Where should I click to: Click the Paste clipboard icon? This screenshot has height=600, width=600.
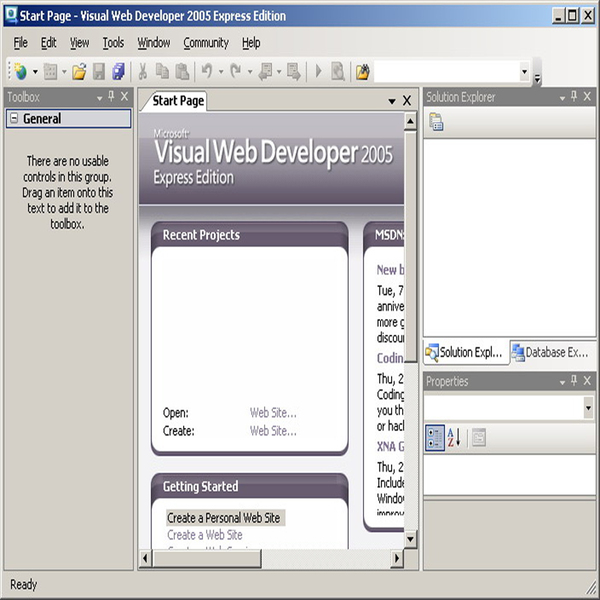[x=182, y=72]
